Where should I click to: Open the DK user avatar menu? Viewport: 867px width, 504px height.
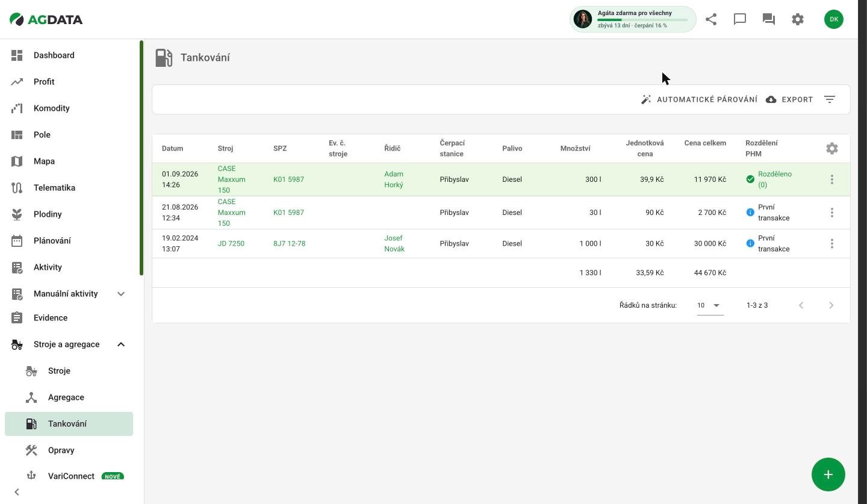click(x=834, y=19)
